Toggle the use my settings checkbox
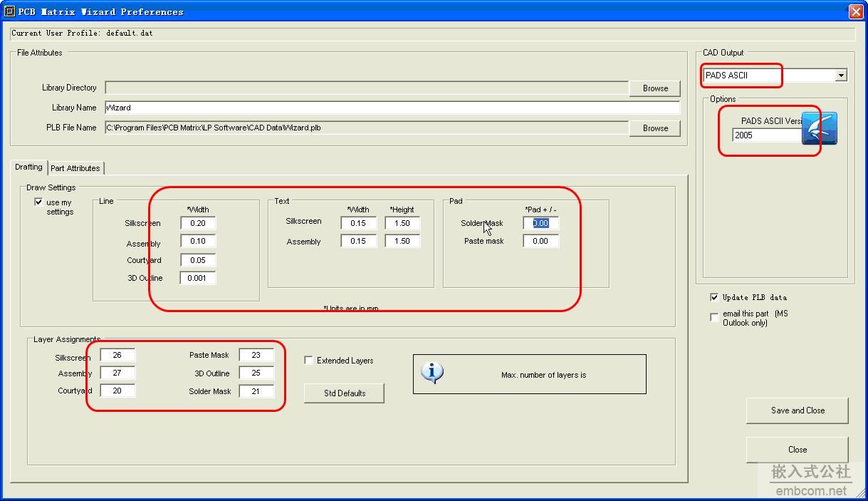This screenshot has width=868, height=501. [x=38, y=202]
